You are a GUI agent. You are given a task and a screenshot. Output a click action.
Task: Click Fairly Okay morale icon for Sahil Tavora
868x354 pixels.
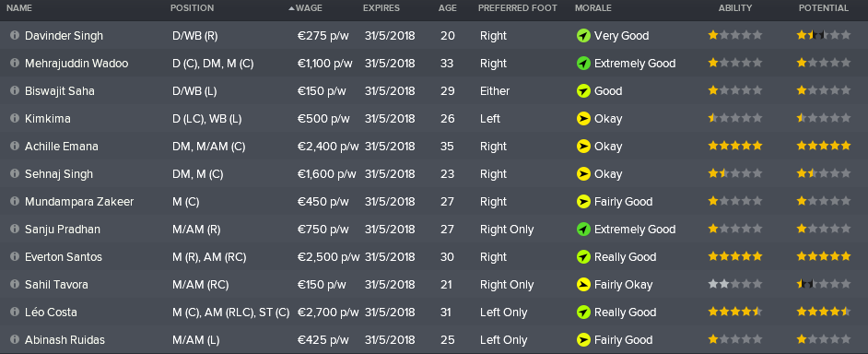click(x=583, y=285)
